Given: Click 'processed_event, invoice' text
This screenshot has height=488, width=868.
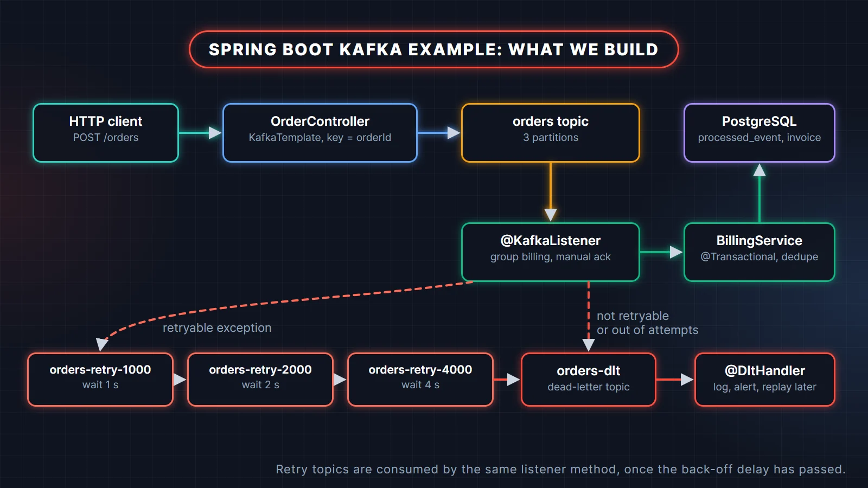Looking at the screenshot, I should point(759,138).
